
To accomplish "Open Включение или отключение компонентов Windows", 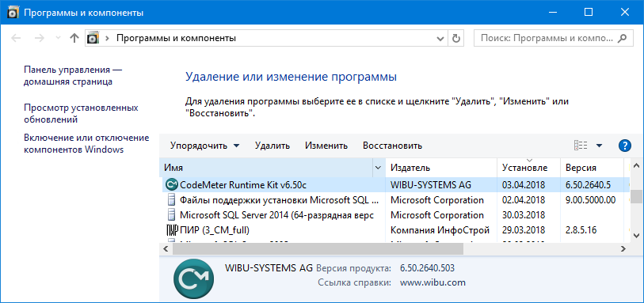I will (86, 143).
